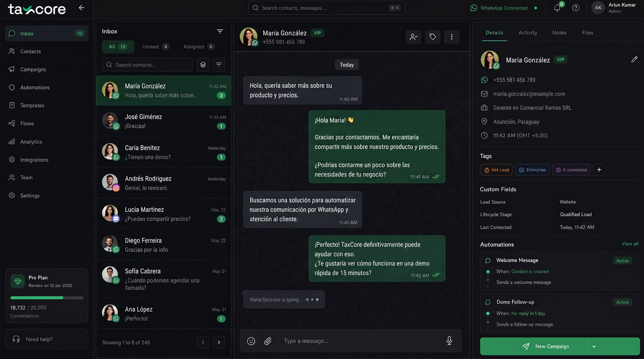Open Flows in sidebar
This screenshot has width=644, height=359.
[47, 123]
